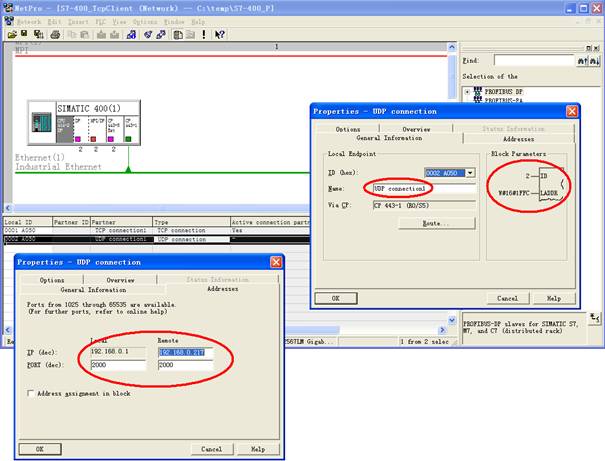This screenshot has width=605, height=461.
Task: Switch to Overview tab in right dialog
Action: coord(416,129)
